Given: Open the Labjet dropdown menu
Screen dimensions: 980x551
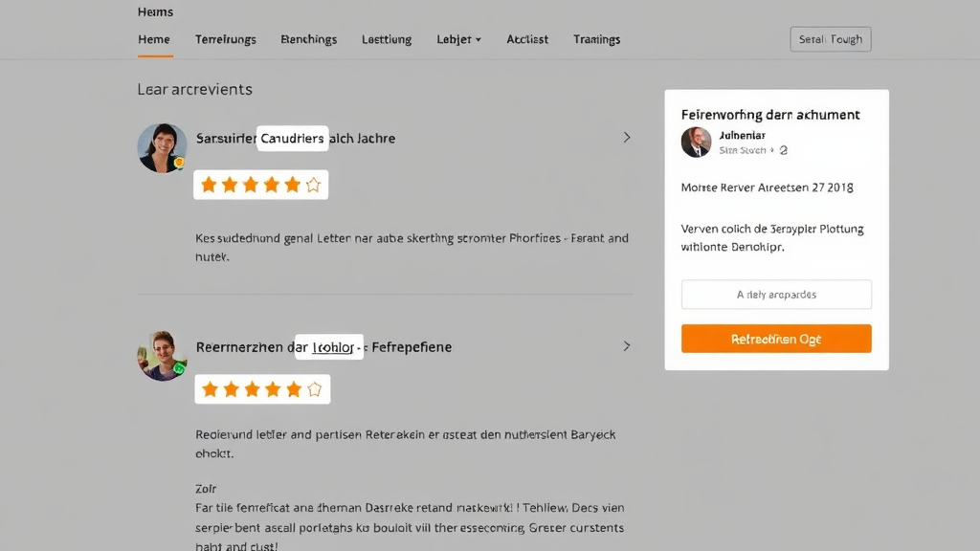Looking at the screenshot, I should (458, 39).
